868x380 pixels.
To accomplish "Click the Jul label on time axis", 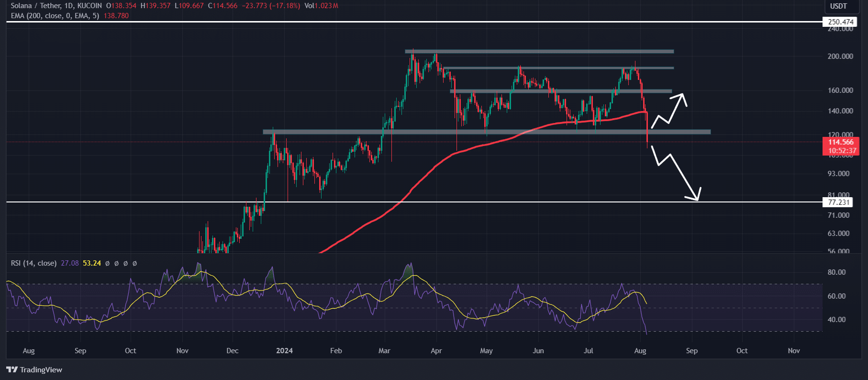I will point(589,350).
